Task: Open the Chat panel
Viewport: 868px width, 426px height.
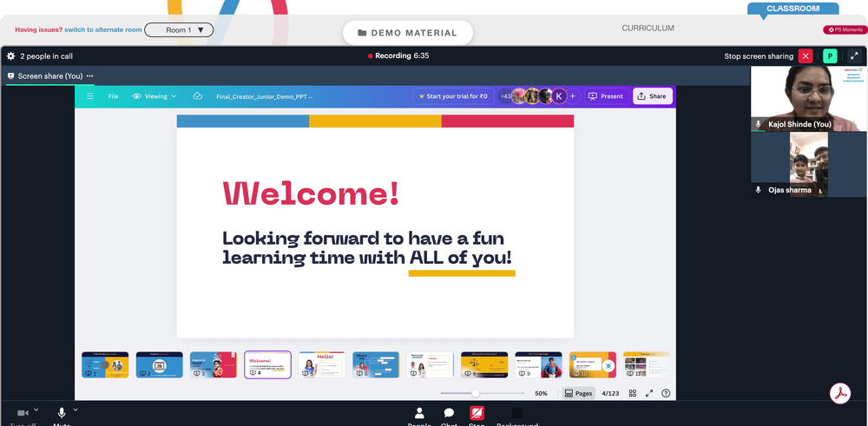Action: [x=449, y=416]
